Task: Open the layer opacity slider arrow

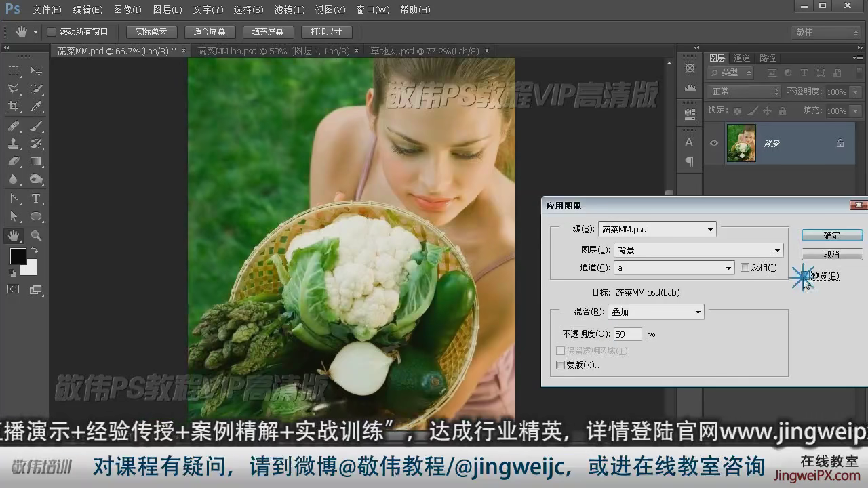Action: point(855,91)
